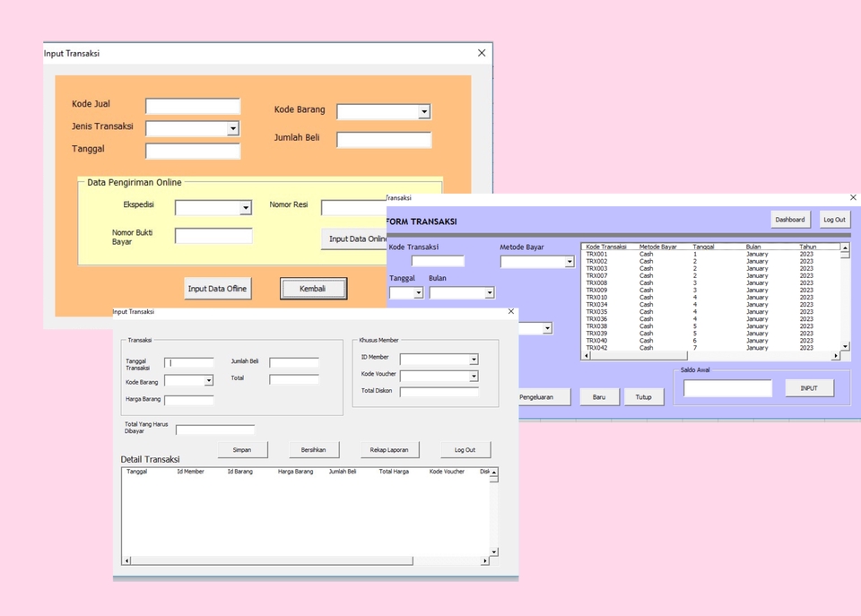Click the Tahun column header
Screen dimensions: 861x616
808,247
